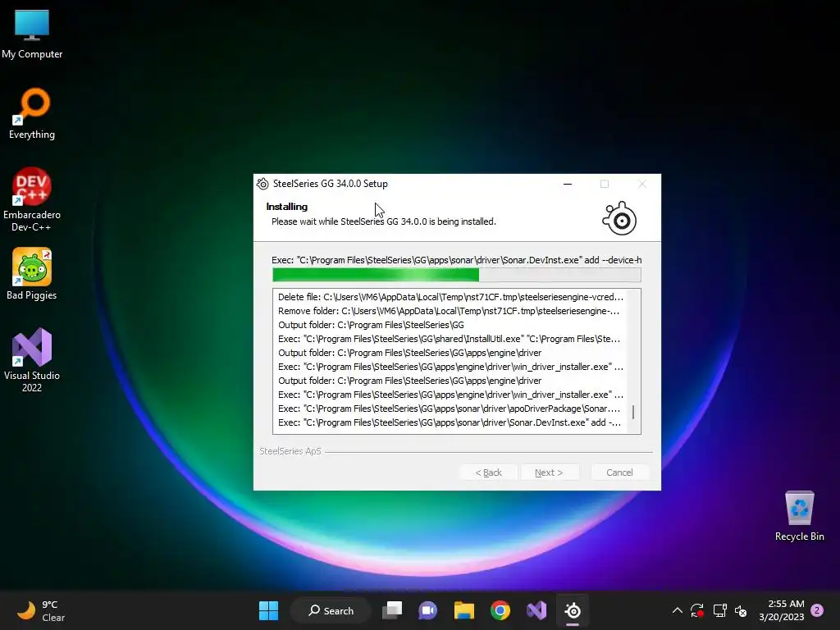Click 'Please wait while SteelSeries GG' message
Viewport: 840px width, 630px height.
[384, 221]
